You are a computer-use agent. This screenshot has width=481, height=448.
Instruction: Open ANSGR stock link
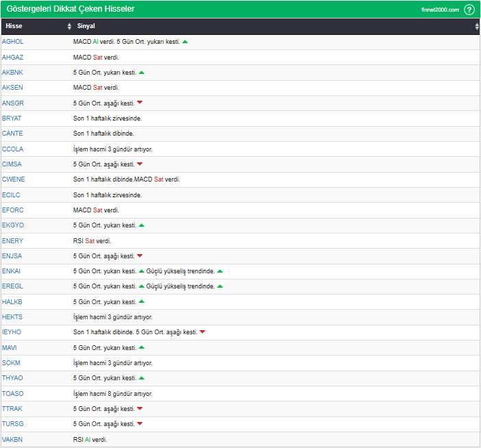coord(13,103)
